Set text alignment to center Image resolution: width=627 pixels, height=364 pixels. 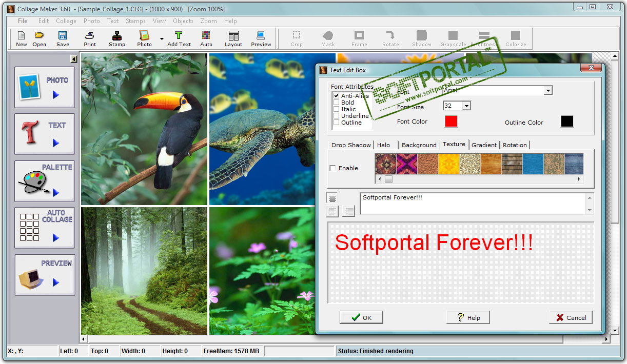pyautogui.click(x=332, y=198)
